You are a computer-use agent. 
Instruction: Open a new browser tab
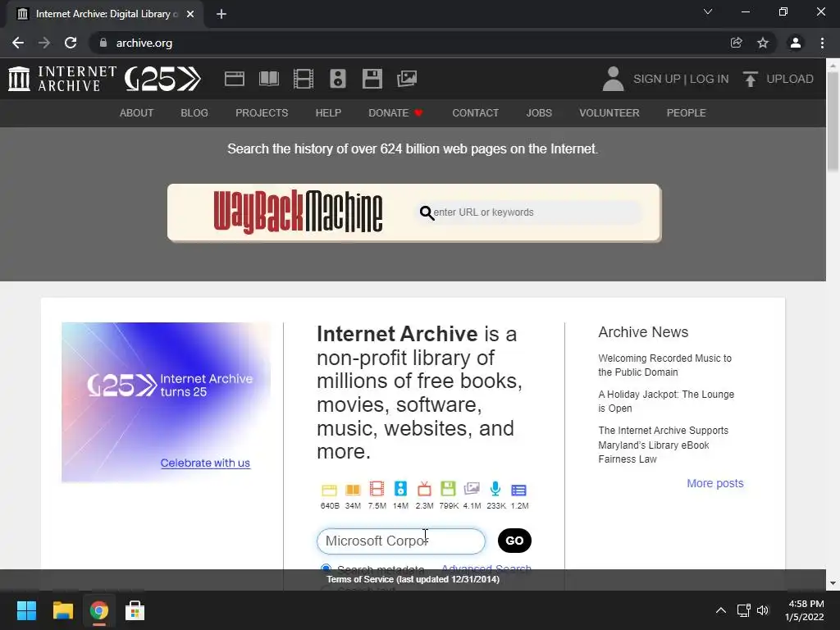click(221, 14)
